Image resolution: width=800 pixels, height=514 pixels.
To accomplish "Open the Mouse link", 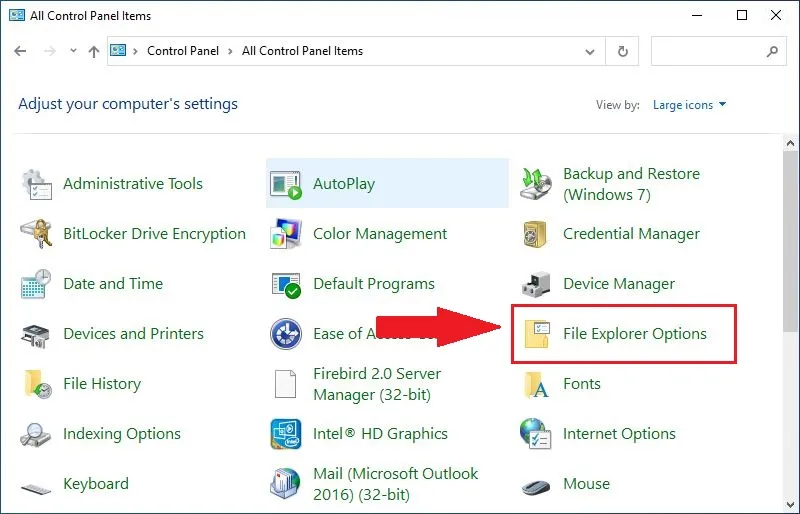I will click(586, 484).
